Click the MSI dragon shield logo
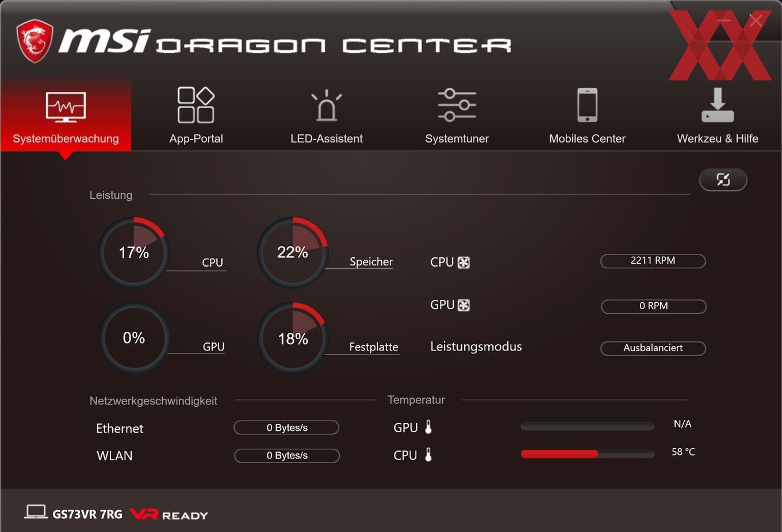 coord(34,41)
